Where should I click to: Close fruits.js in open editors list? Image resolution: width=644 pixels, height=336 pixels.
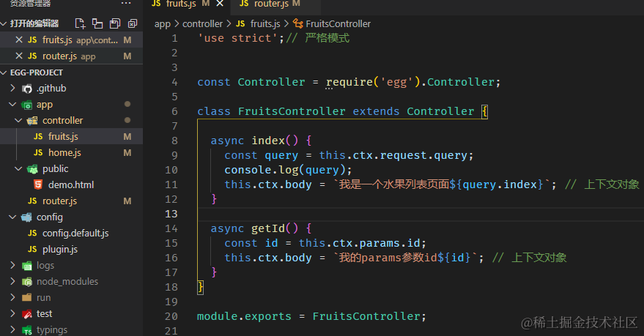tap(19, 40)
